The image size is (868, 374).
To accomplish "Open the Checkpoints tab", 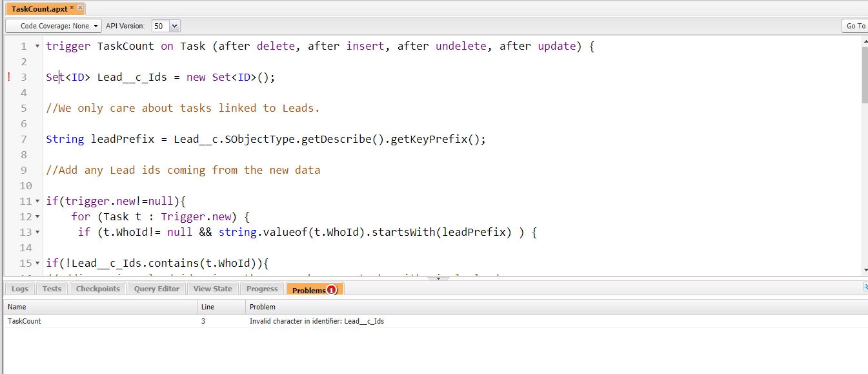I will click(x=97, y=289).
